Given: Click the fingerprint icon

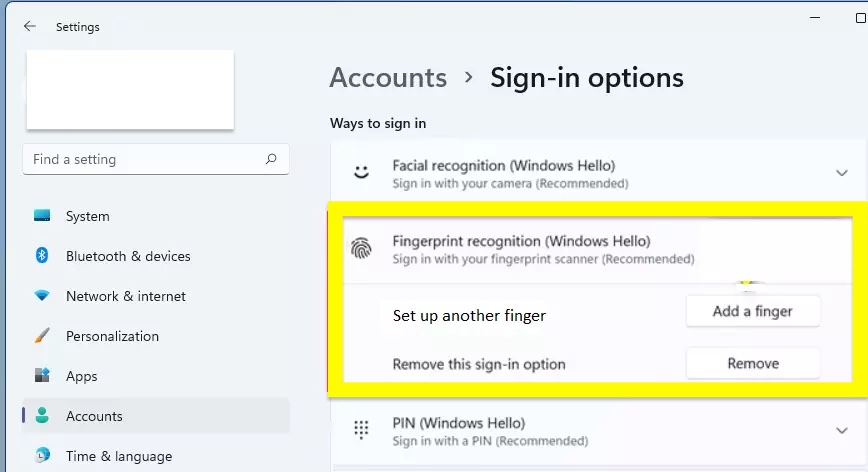Looking at the screenshot, I should (361, 248).
